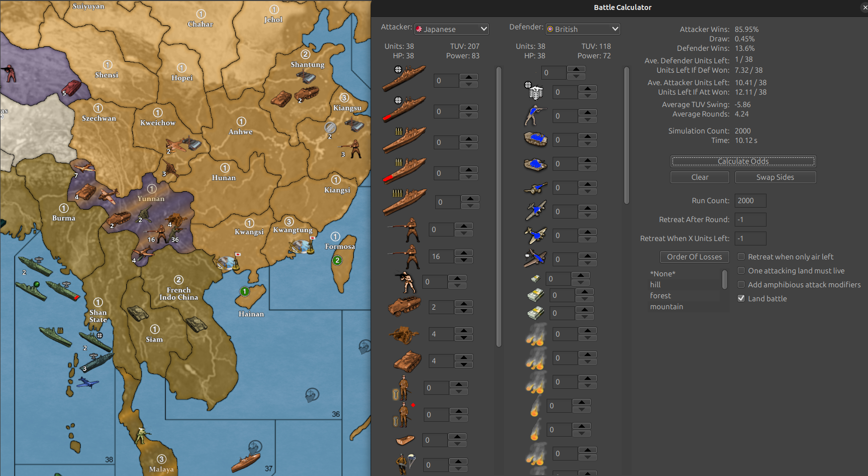The height and width of the screenshot is (476, 868).
Task: Click the Japanese halftrack unit icon
Action: tap(404, 307)
